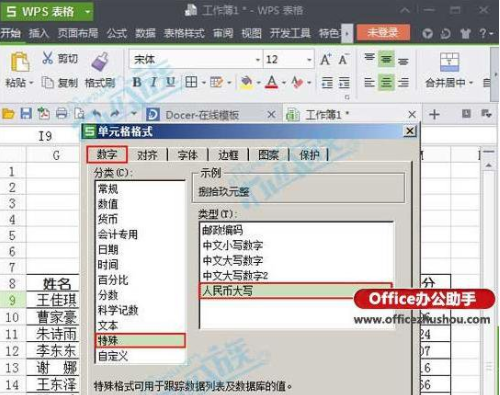The height and width of the screenshot is (395, 500).
Task: Click the Merge and Center icon
Action: point(449,62)
